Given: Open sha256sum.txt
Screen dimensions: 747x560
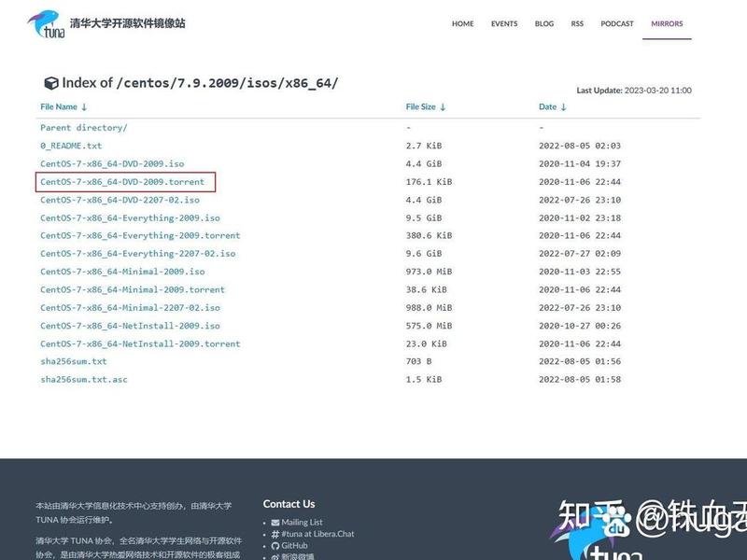Looking at the screenshot, I should point(74,361).
